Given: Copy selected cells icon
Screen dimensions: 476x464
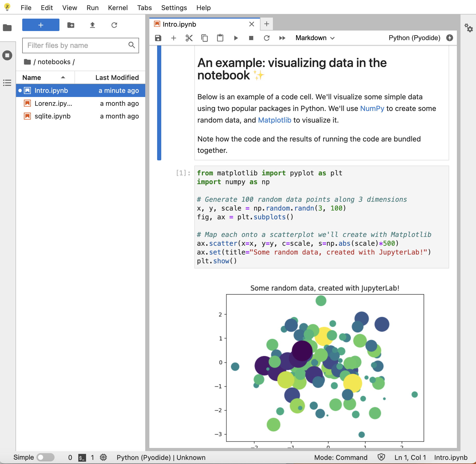Looking at the screenshot, I should (x=204, y=38).
